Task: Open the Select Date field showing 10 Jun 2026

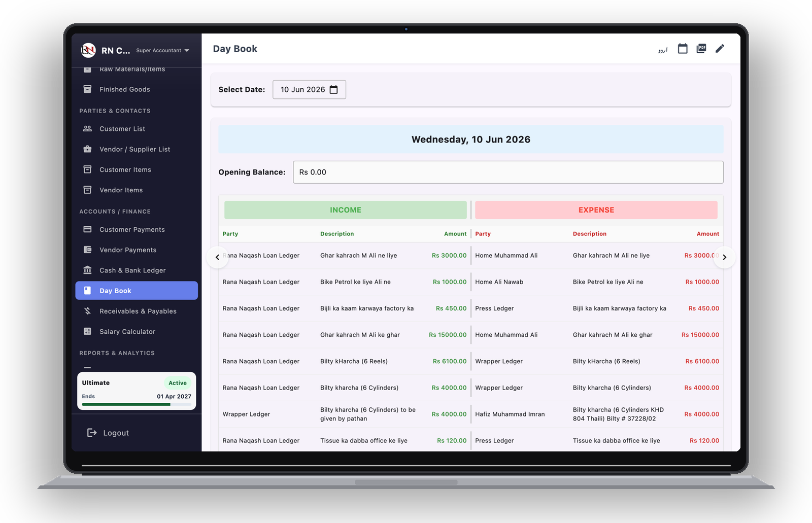Action: (309, 90)
